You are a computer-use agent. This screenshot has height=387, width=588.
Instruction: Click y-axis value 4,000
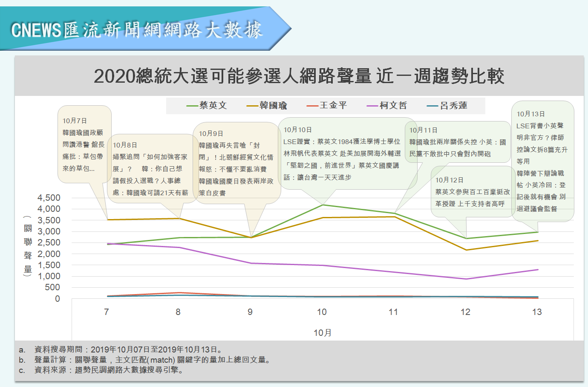click(49, 209)
